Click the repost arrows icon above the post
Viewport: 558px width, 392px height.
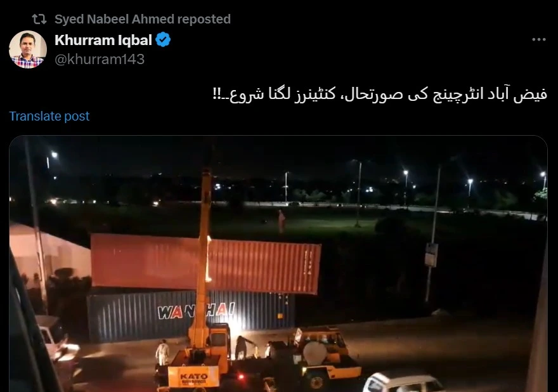[x=39, y=19]
